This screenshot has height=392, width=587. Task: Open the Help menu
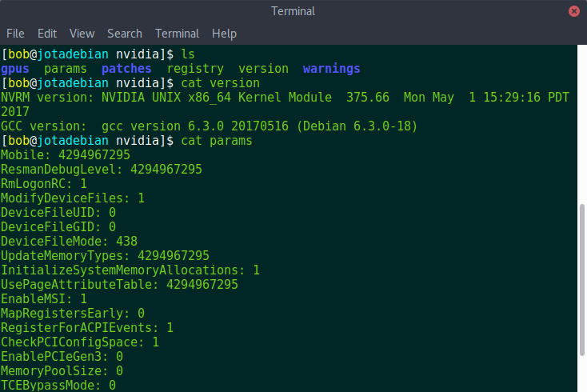pyautogui.click(x=224, y=34)
